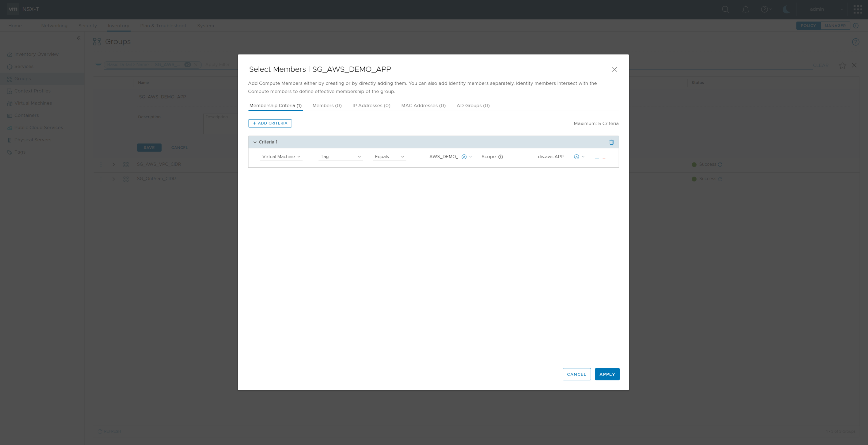Screen dimensions: 868x445
Task: Open the admin user dropdown
Action: click(827, 9)
